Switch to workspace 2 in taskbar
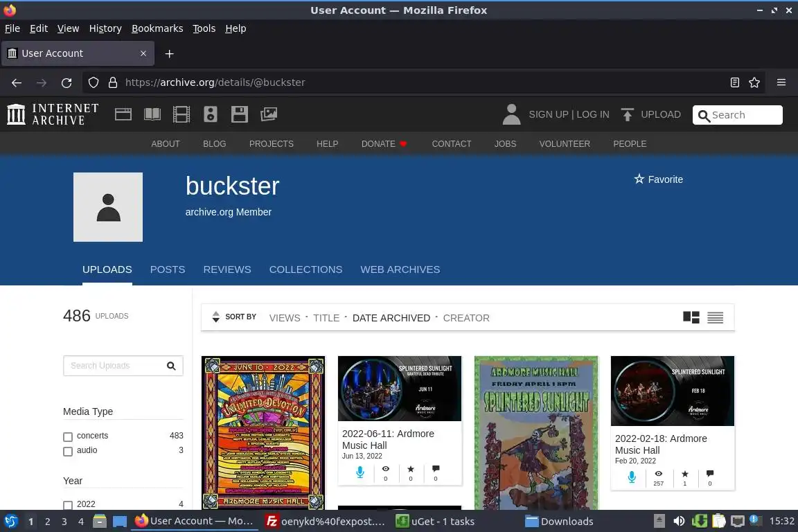The height and width of the screenshot is (532, 798). [47, 522]
